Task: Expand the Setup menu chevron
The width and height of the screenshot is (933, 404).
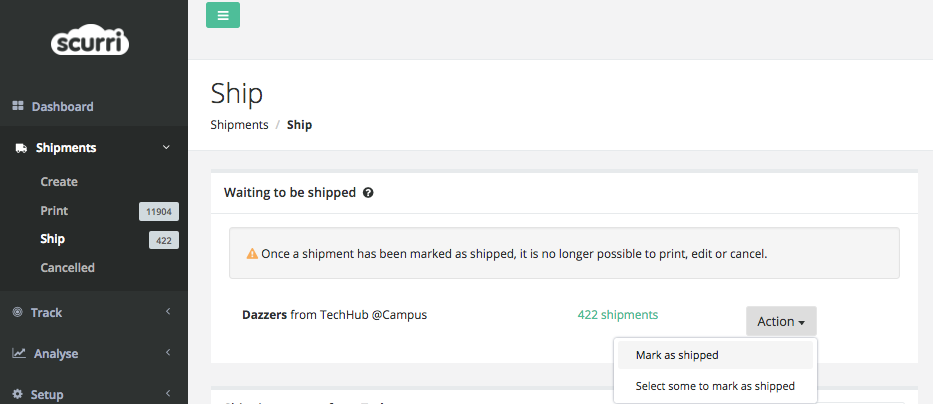Action: tap(168, 393)
